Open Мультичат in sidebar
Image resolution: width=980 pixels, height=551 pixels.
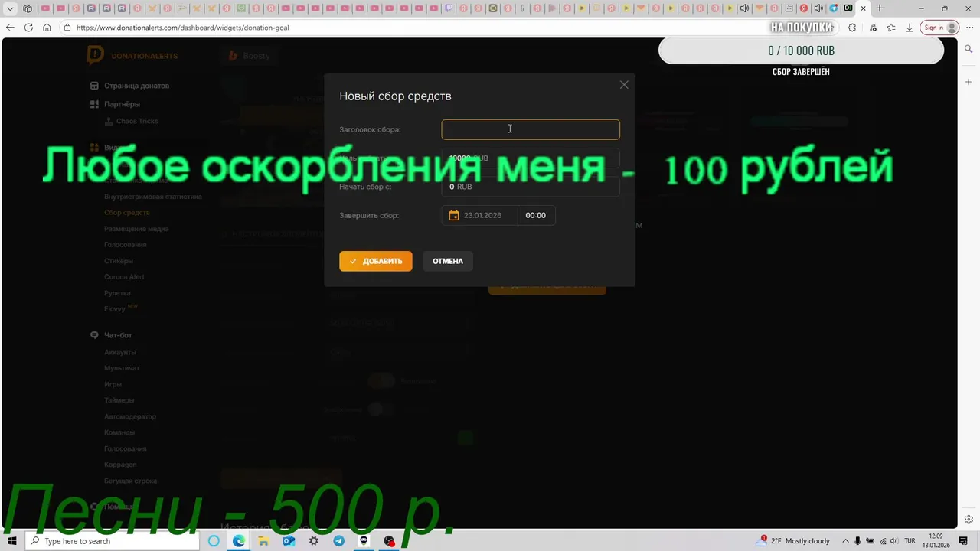(122, 368)
